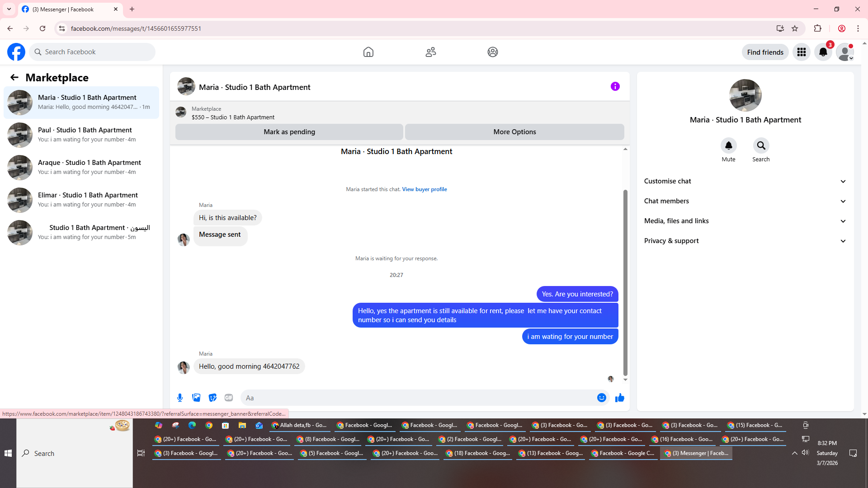Focus the Aa message input box

tap(419, 398)
